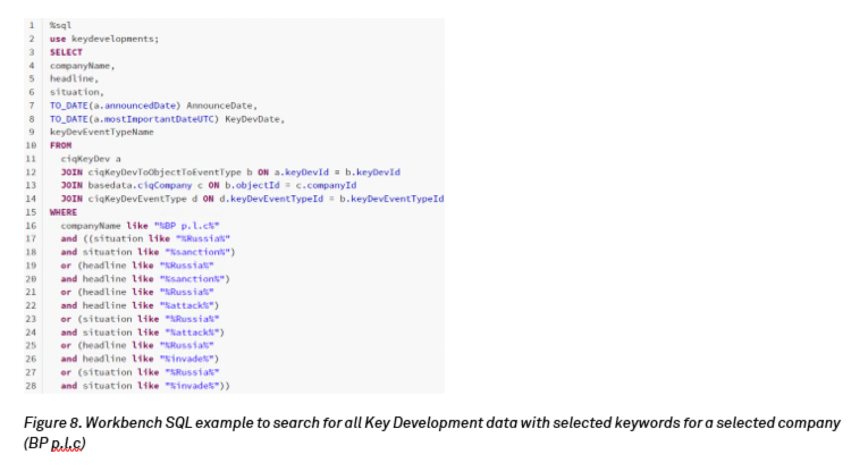Click the KeyDevDate alias on line 8
Image resolution: width=868 pixels, height=467 pixels.
(x=253, y=119)
